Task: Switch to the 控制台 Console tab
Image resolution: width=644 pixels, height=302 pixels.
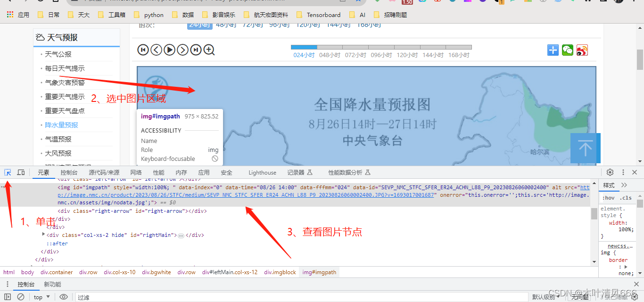Action: pyautogui.click(x=69, y=173)
